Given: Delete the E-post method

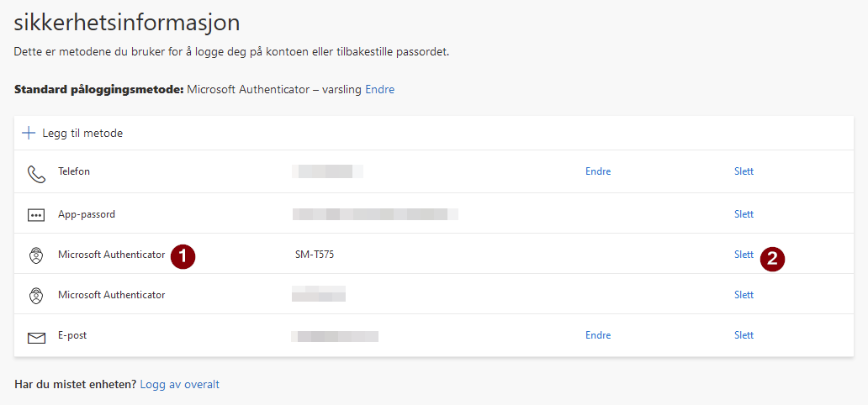Looking at the screenshot, I should [x=744, y=335].
